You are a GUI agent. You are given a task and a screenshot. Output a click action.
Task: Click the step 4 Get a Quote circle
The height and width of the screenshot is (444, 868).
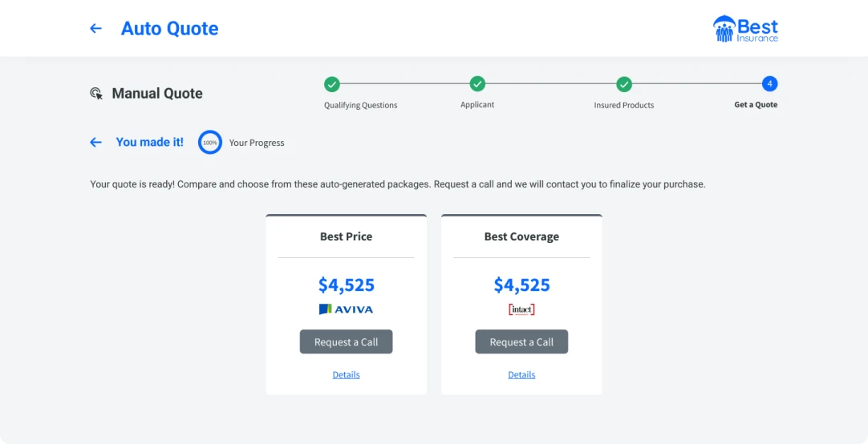pyautogui.click(x=769, y=84)
